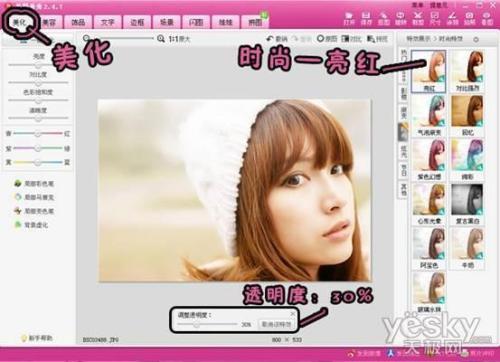Image resolution: width=500 pixels, height=362 pixels.
Task: Apply the 复古黑白 black-and-white effect thumbnail
Action: pyautogui.click(x=467, y=204)
